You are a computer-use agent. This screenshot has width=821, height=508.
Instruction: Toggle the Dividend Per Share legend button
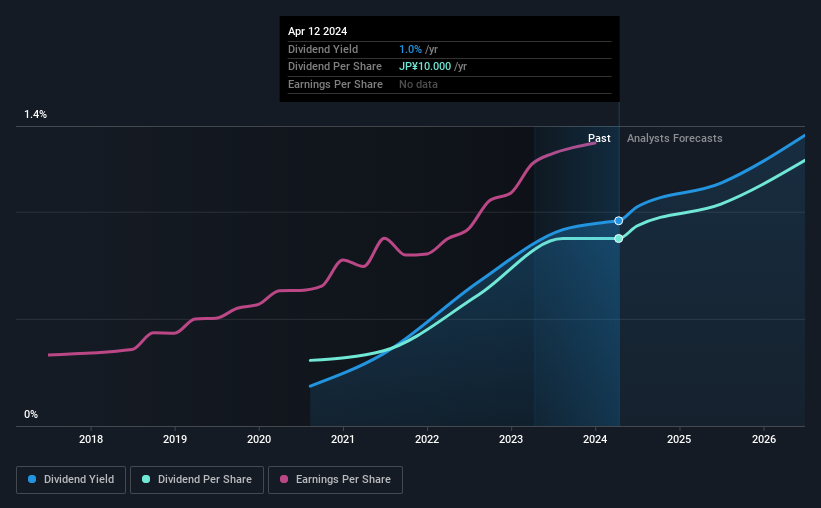197,479
